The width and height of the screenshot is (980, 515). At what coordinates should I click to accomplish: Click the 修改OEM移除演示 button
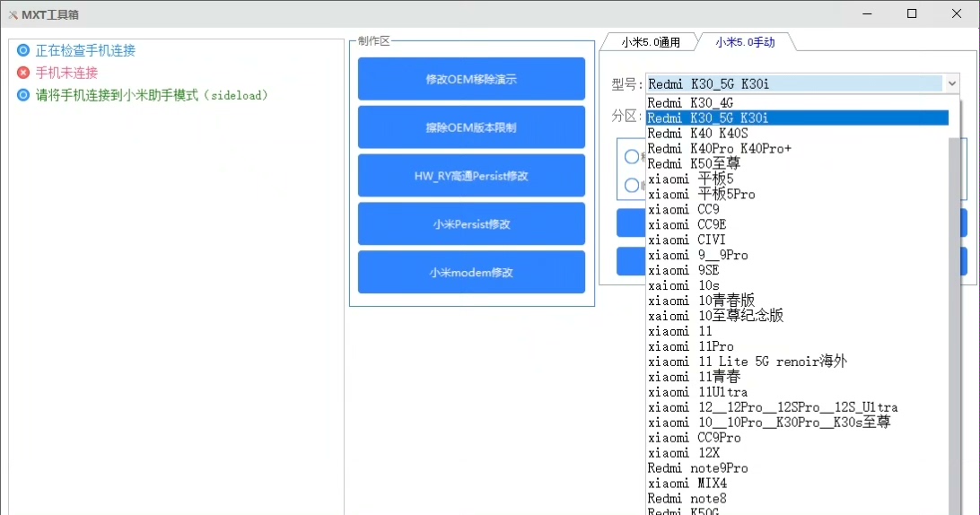point(471,79)
